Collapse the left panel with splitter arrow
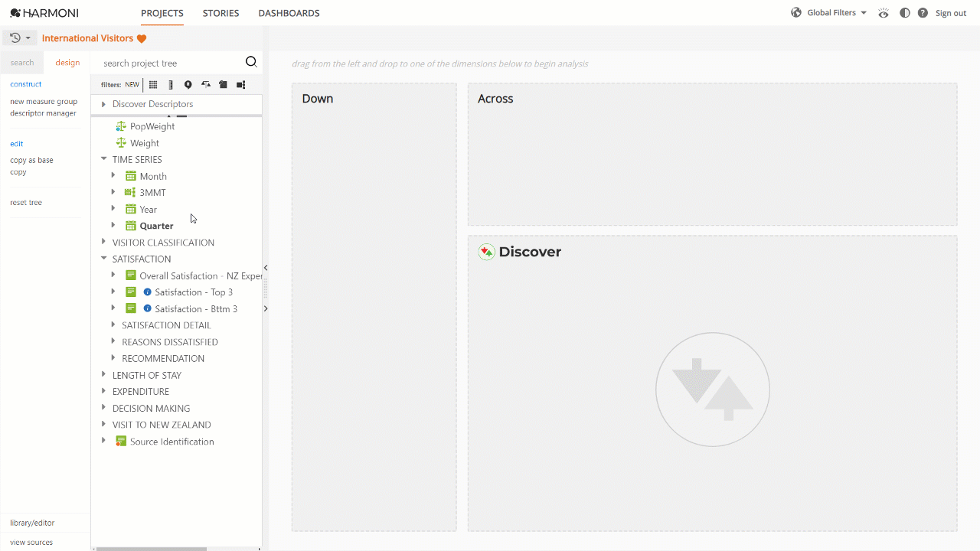 (266, 268)
